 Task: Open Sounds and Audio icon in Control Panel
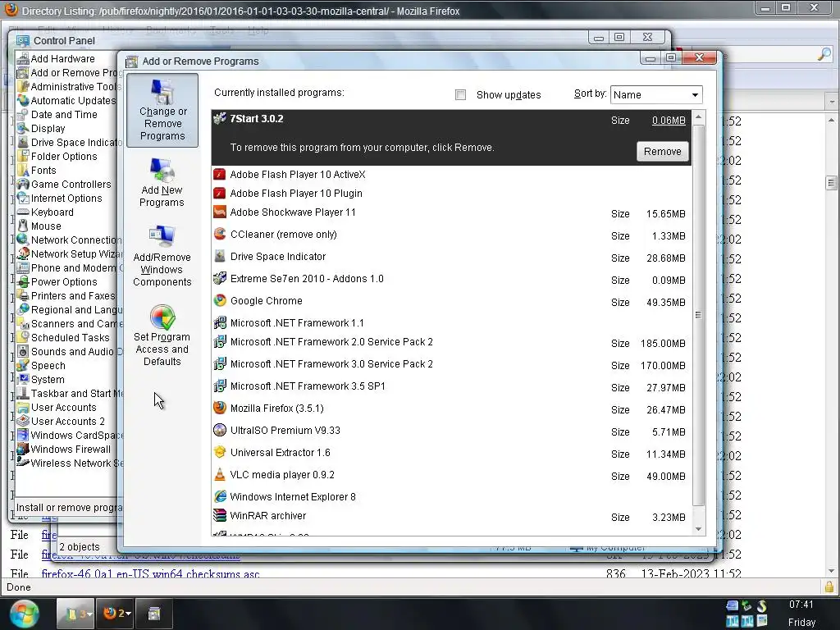coord(22,351)
